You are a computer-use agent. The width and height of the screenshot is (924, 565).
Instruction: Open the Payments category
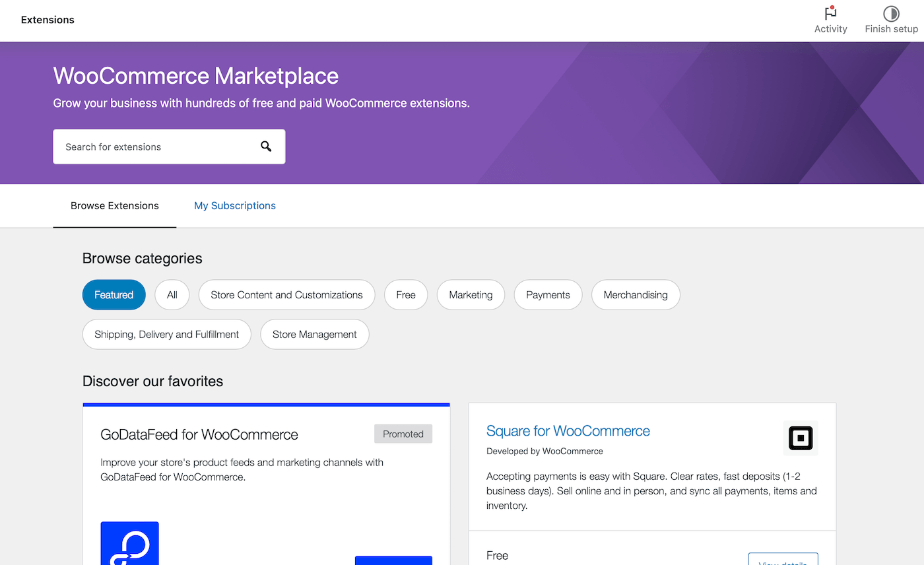(548, 294)
